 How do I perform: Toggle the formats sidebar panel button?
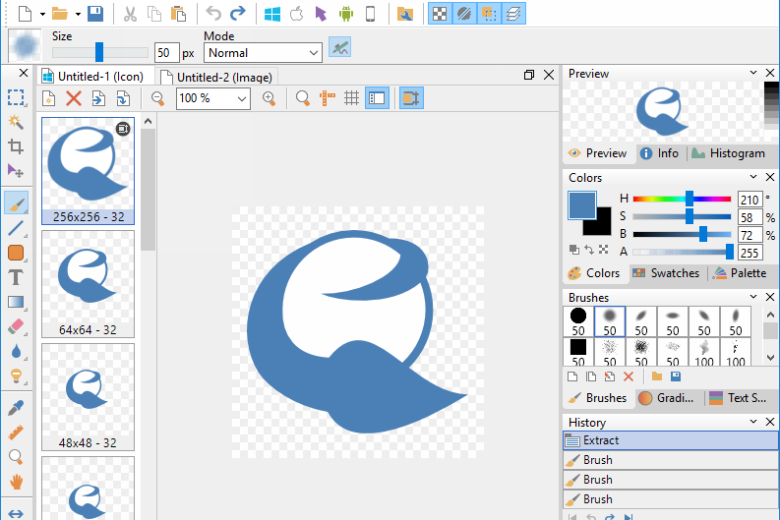tap(377, 98)
